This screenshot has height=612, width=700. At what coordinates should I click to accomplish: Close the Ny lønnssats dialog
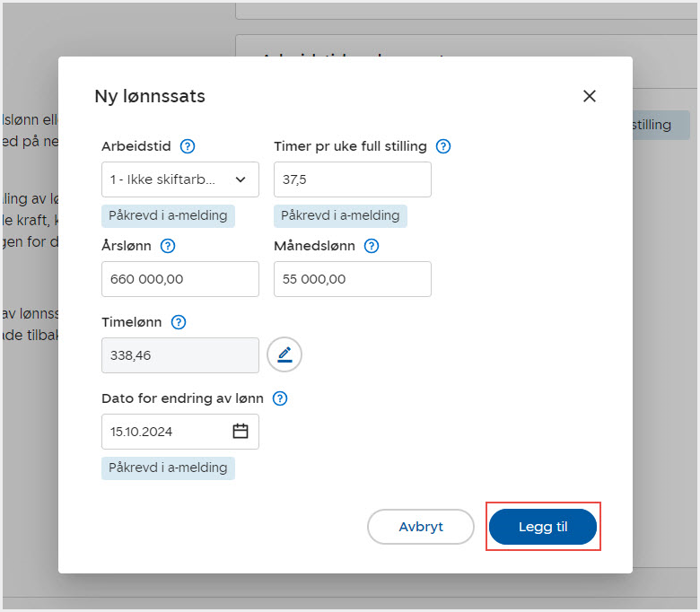click(589, 96)
